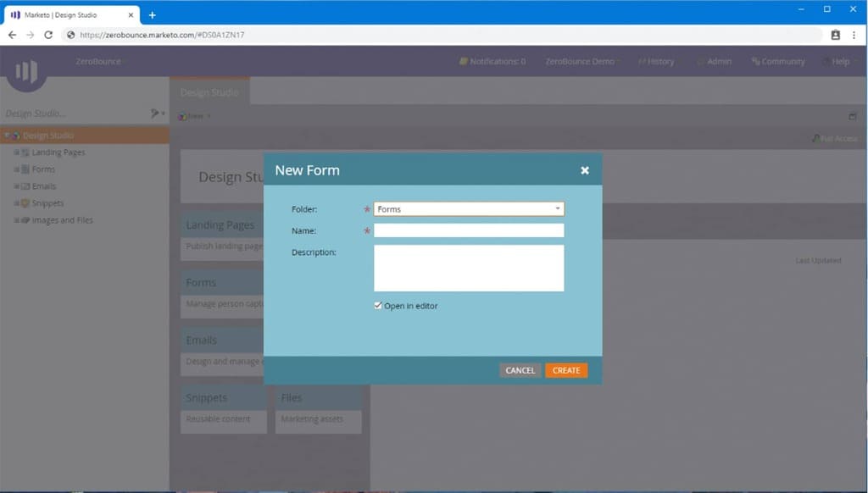Expand the Snippets tree node

[17, 203]
